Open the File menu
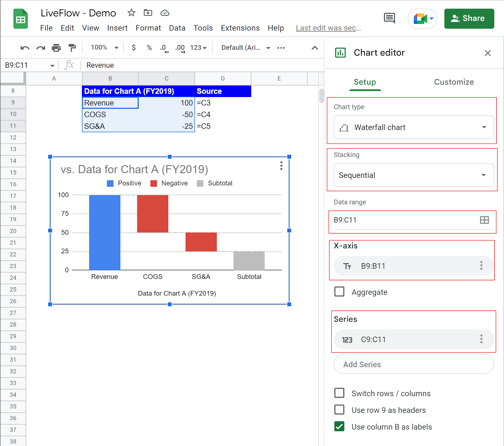Image resolution: width=504 pixels, height=446 pixels. (46, 28)
